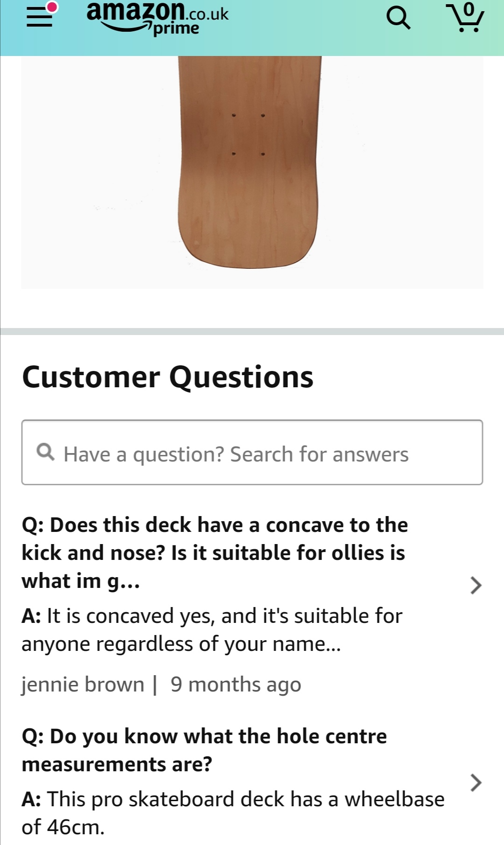Click the magnifier inside the questions search box
Image resolution: width=504 pixels, height=845 pixels.
[x=45, y=452]
